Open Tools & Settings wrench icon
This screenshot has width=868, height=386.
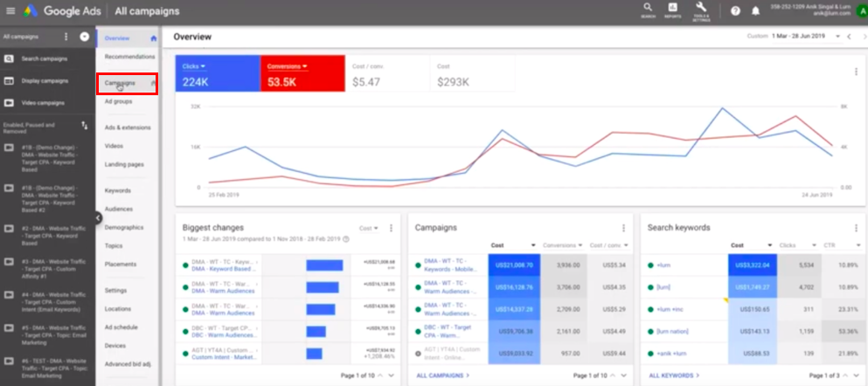701,10
